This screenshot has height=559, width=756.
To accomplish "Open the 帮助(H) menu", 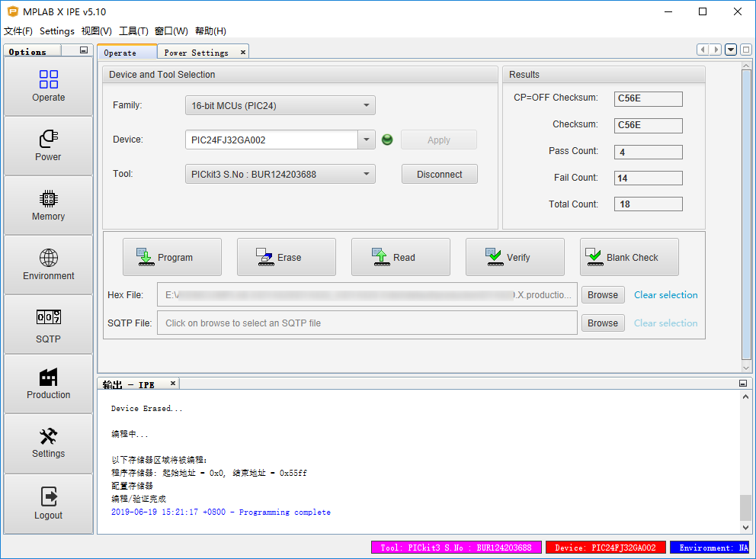I will pos(210,31).
